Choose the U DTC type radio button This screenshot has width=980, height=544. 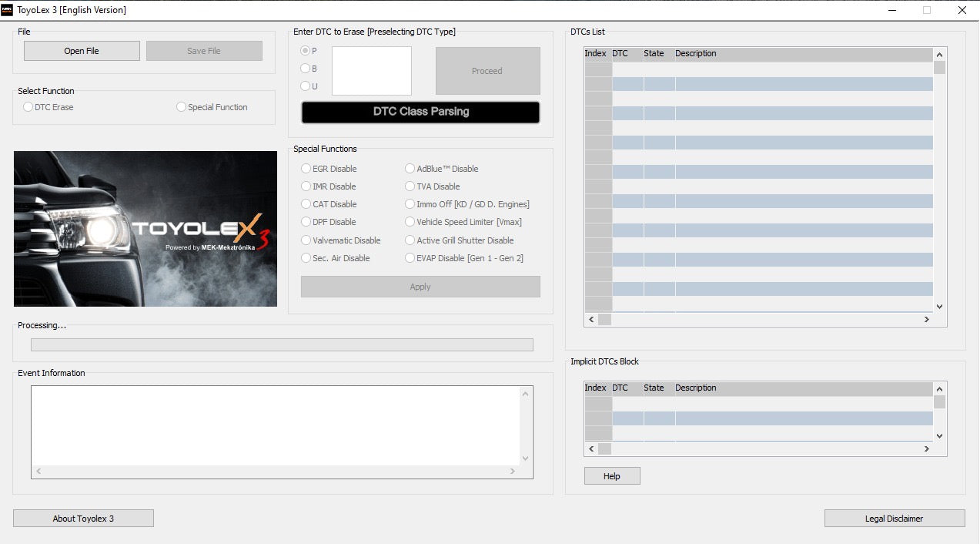tap(309, 86)
